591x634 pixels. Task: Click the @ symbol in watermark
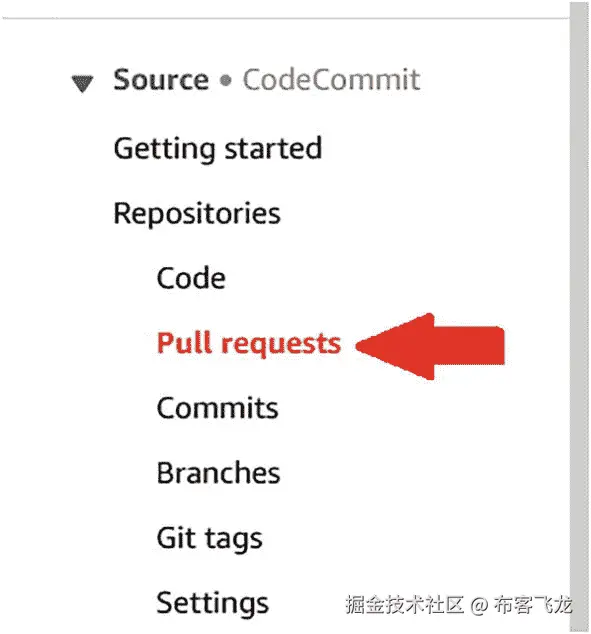click(479, 606)
